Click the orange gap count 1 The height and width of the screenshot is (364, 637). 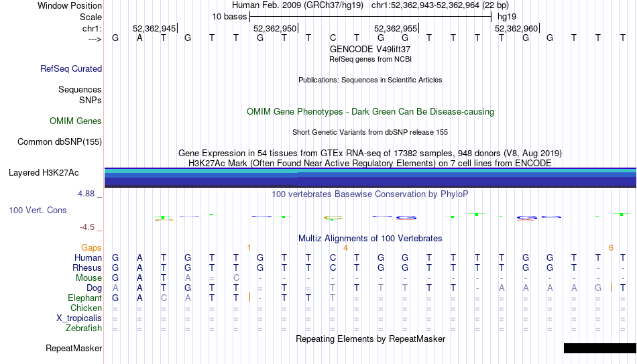[x=249, y=248]
